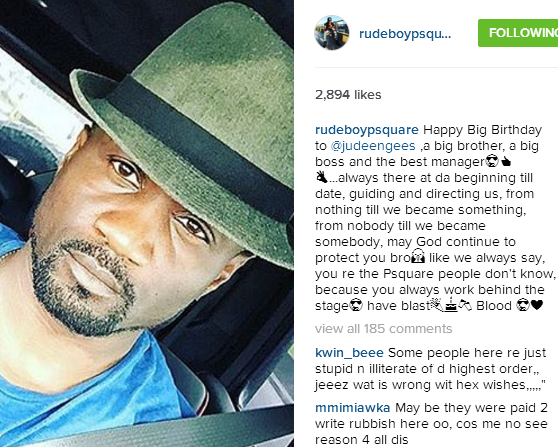Open rudeboypsquare link in the caption

367,130
